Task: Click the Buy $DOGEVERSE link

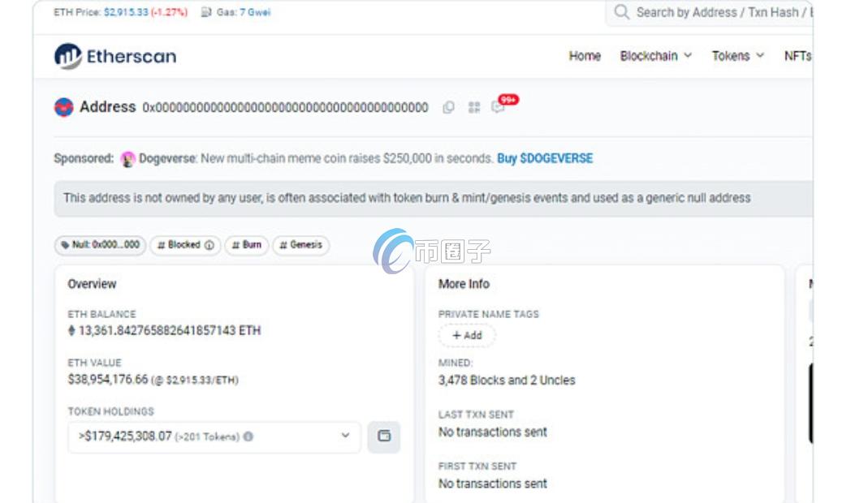Action: 545,159
